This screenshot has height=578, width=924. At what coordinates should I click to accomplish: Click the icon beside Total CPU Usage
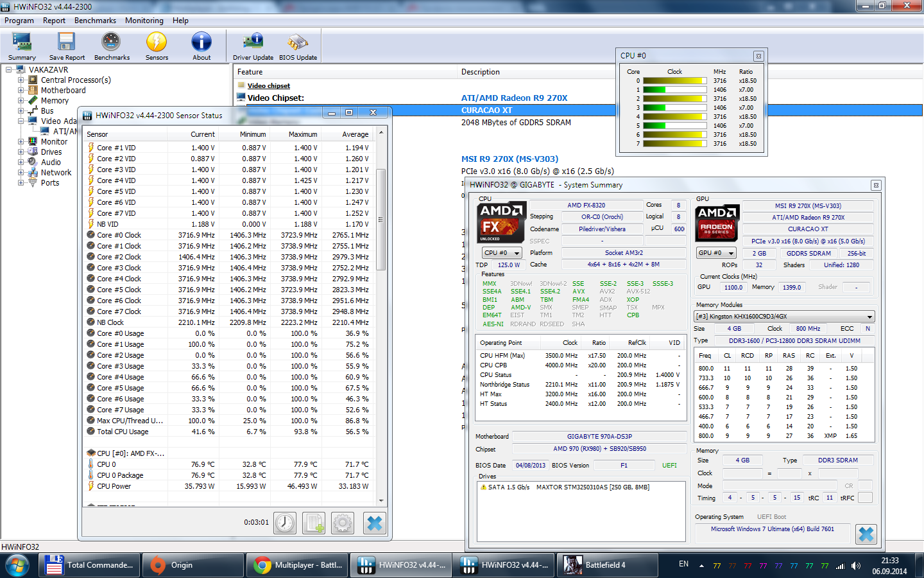point(91,432)
